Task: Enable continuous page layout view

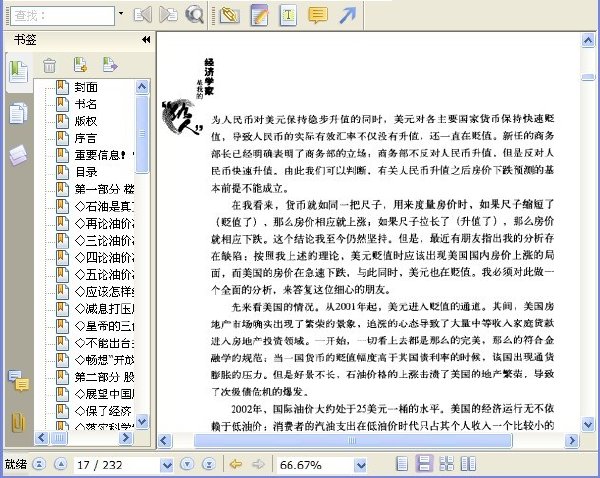Action: (424, 464)
